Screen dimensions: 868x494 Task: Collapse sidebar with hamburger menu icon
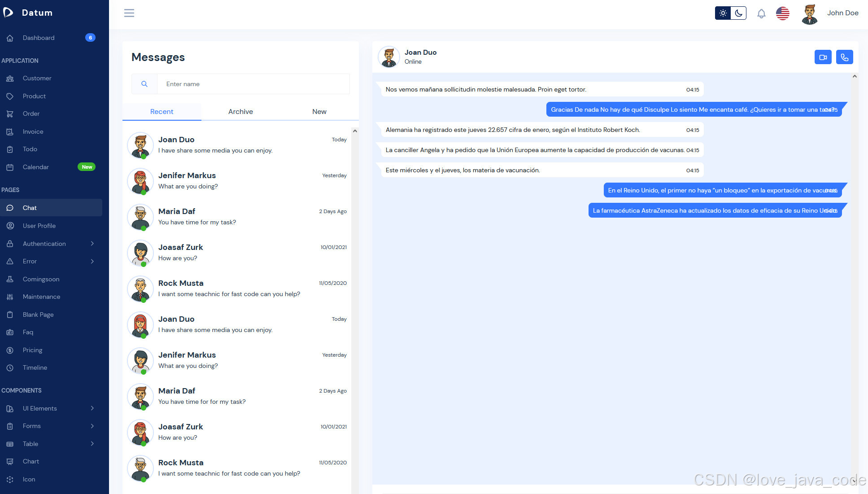[129, 13]
